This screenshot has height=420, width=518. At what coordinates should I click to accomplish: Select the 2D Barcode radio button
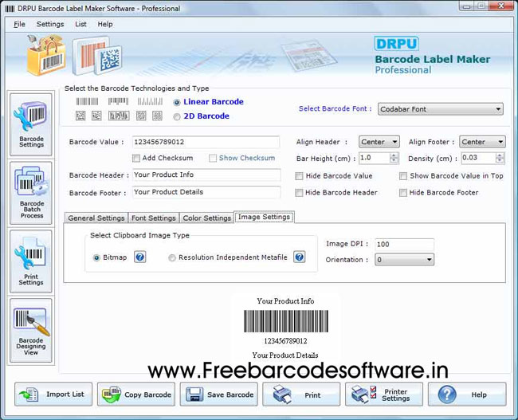(177, 116)
